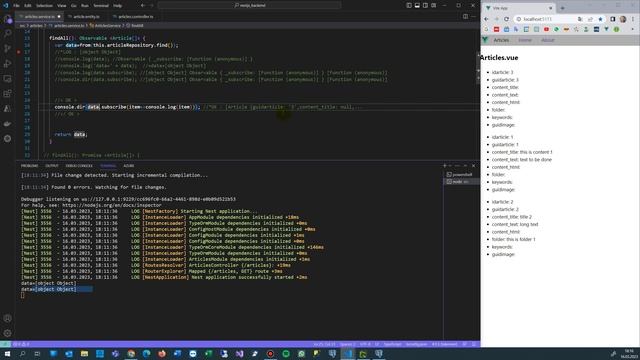Switch to Debug Console panel tab
The image size is (640, 360).
79,166
